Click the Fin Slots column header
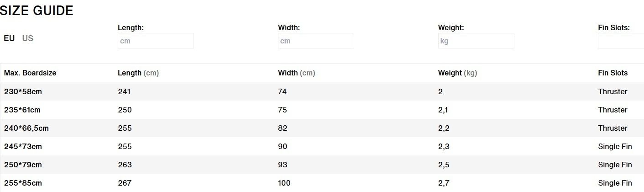The height and width of the screenshot is (192, 644). [613, 73]
